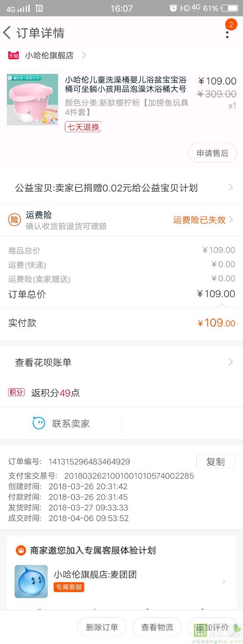Image resolution: width=243 pixels, height=644 pixels.
Task: Click the 申请售后 button
Action: coord(213,153)
